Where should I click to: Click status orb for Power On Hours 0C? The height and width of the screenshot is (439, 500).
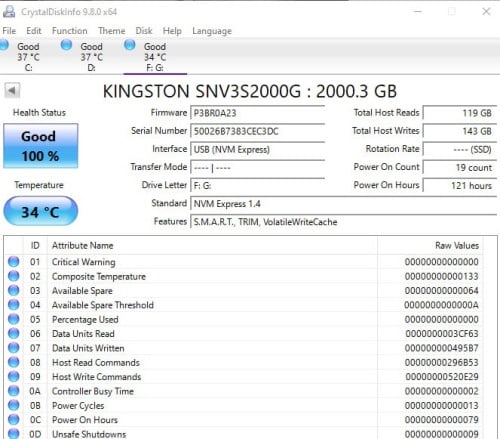point(14,419)
